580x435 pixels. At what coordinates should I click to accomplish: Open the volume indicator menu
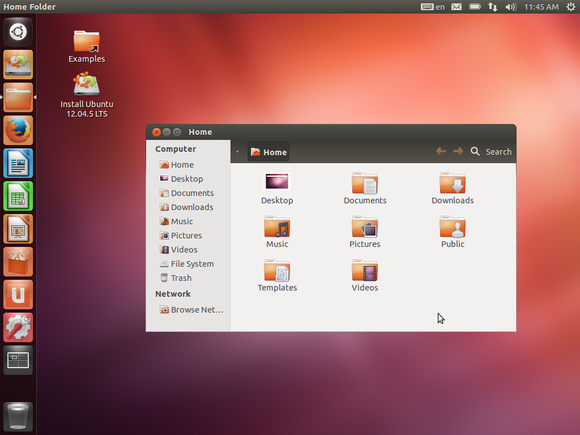(x=511, y=7)
